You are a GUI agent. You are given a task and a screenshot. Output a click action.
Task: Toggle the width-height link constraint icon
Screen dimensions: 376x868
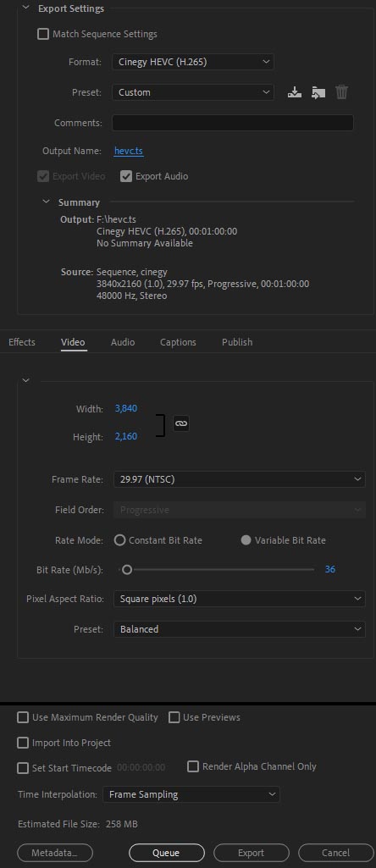tap(181, 423)
